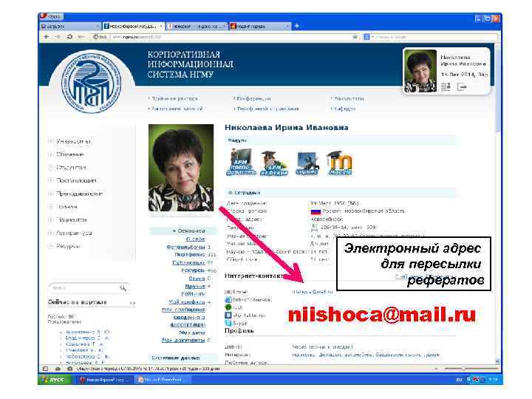Open the Фотоальбомы profile link
Screen dimensions: 532x399
tap(186, 247)
